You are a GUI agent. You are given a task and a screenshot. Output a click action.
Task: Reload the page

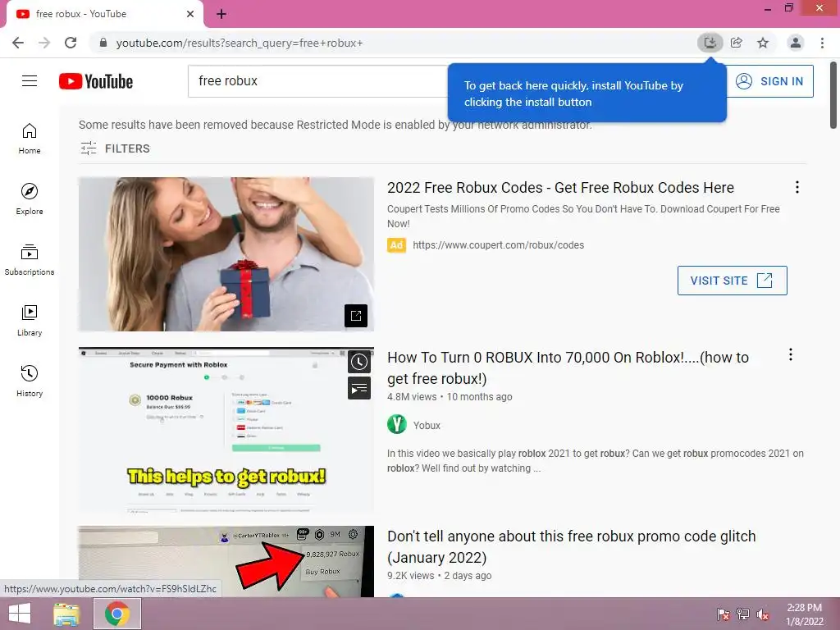coord(71,43)
